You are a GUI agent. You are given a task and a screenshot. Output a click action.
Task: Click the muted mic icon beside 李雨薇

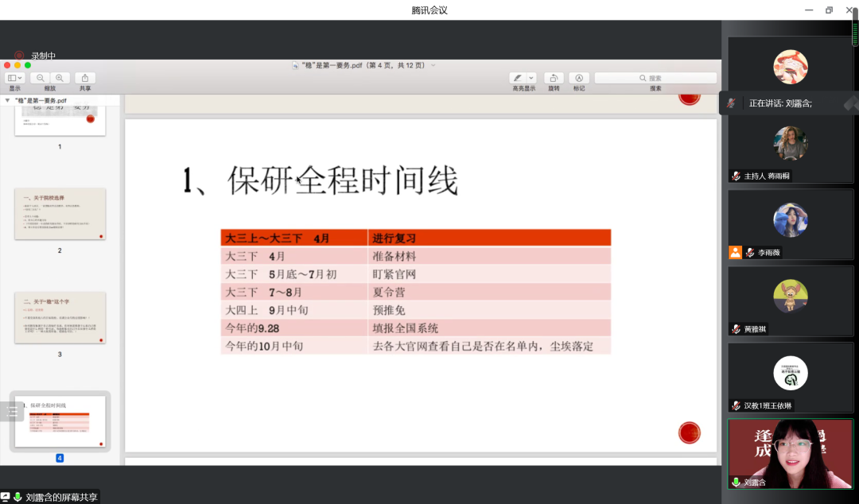tap(749, 253)
